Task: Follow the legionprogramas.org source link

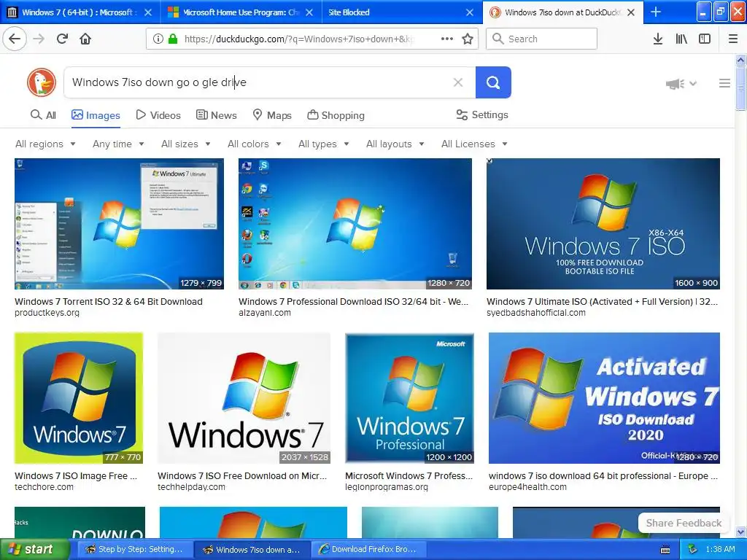Action: (x=387, y=487)
